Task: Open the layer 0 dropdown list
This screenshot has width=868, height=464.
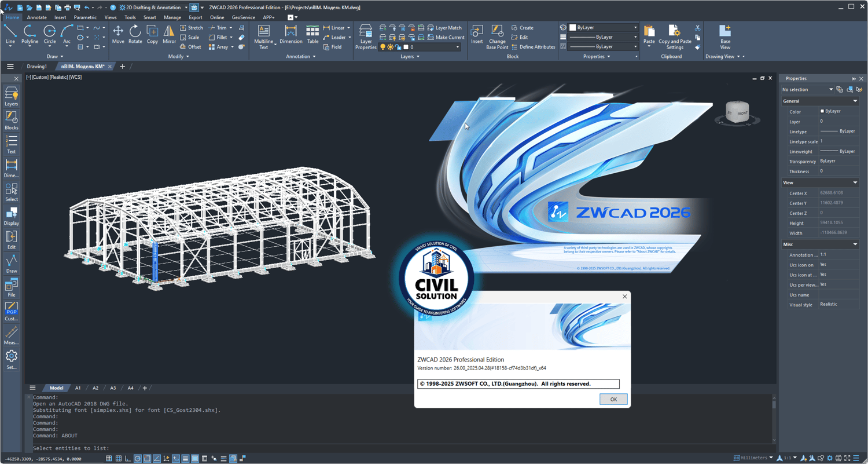Action: 457,47
